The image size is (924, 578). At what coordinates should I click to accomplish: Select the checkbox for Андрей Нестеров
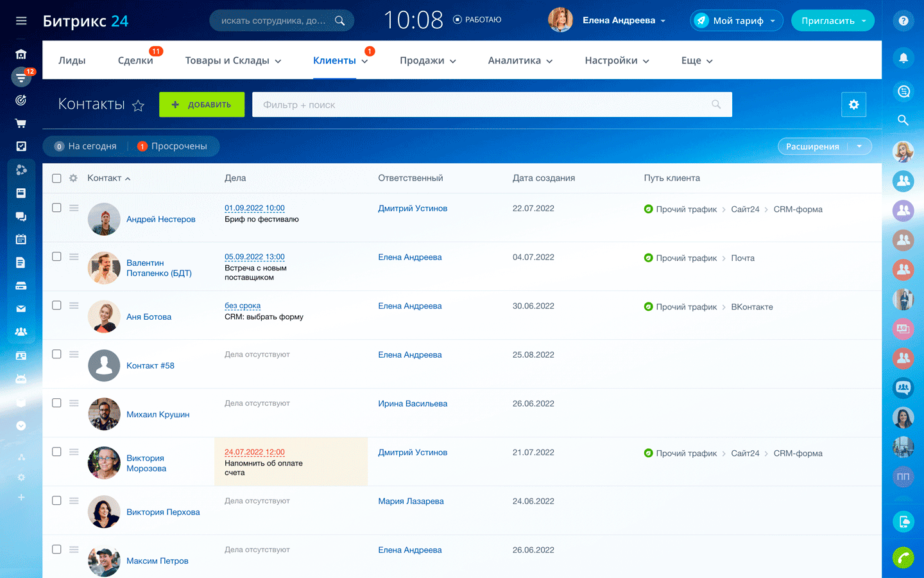[56, 208]
